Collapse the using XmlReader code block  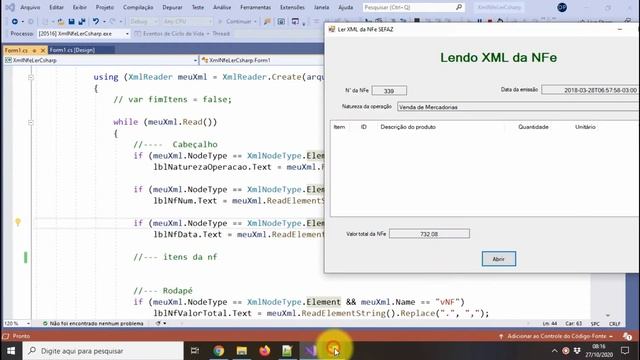(x=31, y=77)
